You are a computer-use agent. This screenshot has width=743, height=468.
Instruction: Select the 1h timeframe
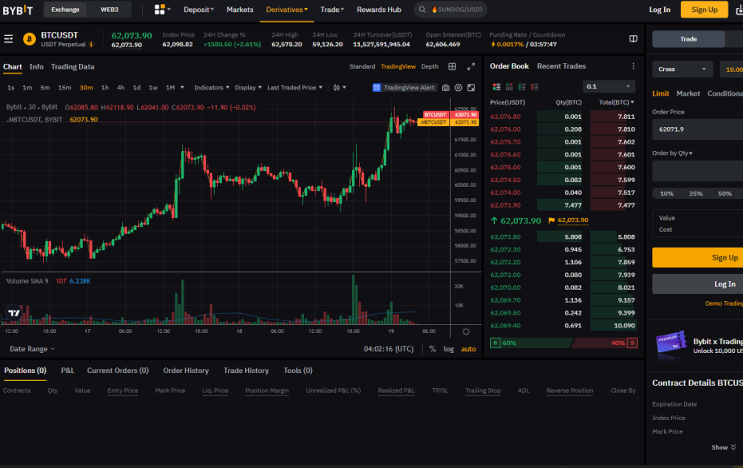point(105,88)
